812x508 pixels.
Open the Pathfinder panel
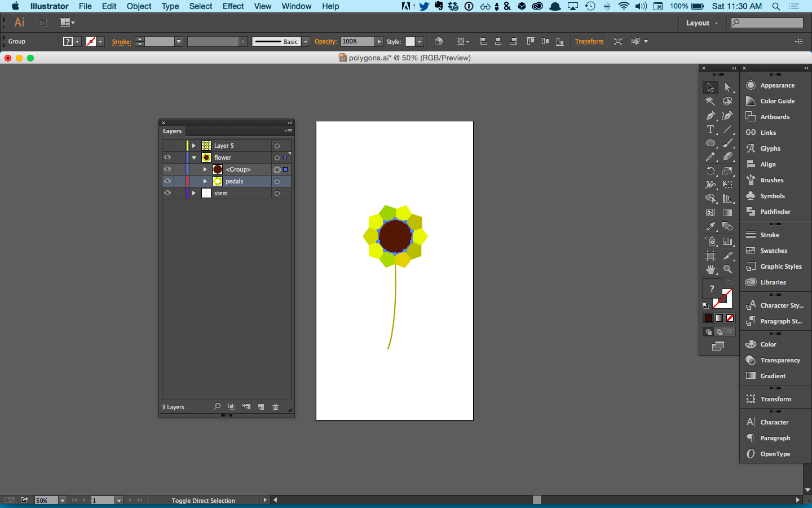coord(775,212)
